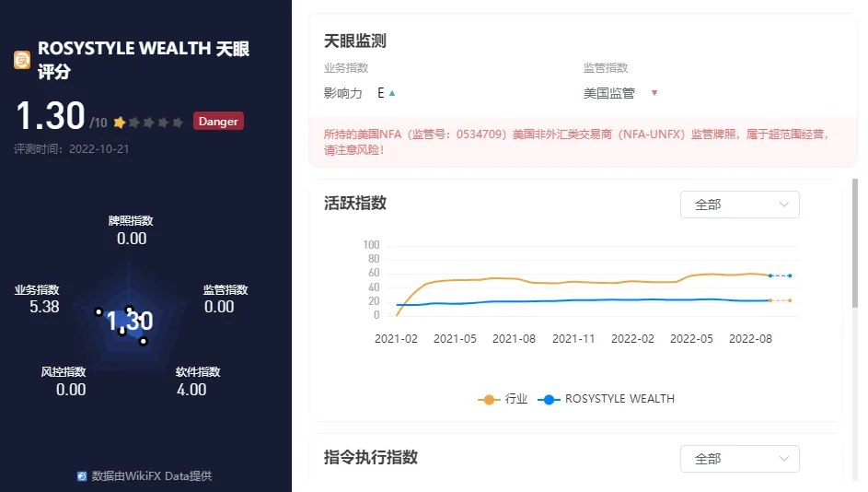The height and width of the screenshot is (492, 868).
Task: Click the ROSYSTYLE WEALTH orange logo icon
Action: (x=22, y=60)
